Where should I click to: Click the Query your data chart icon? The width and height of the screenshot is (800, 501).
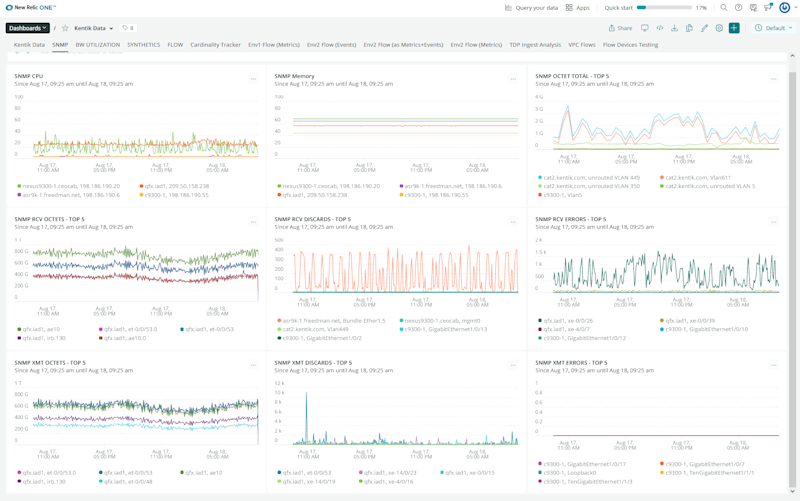[x=508, y=8]
